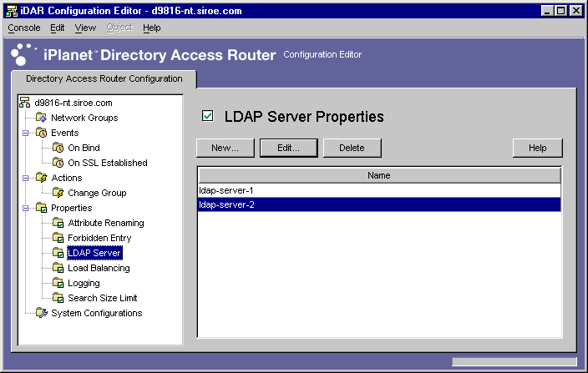
Task: Click the Help button beside Delete
Action: tap(537, 148)
